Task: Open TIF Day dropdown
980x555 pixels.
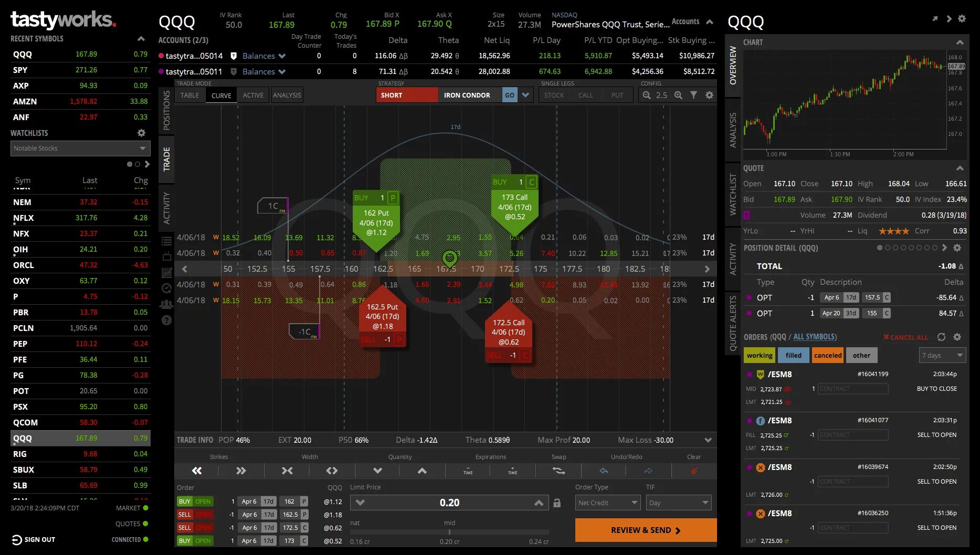Action: [678, 503]
